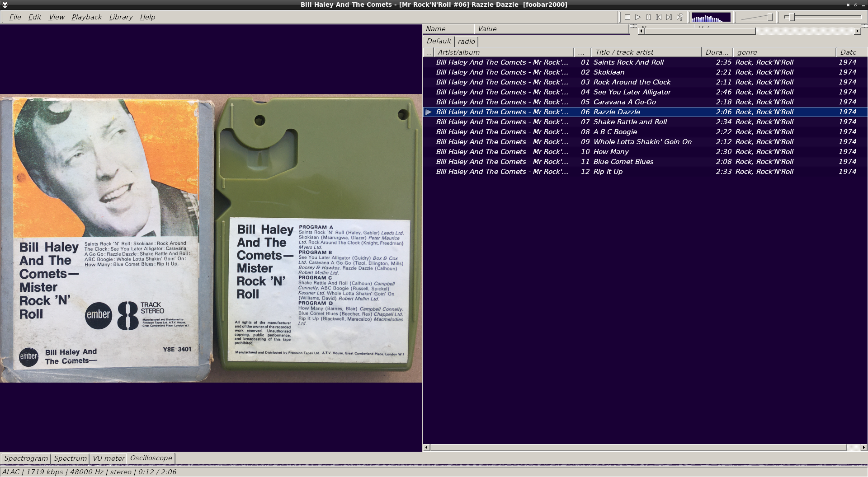Viewport: 868px width, 477px height.
Task: Select track 12 Rip It Up
Action: [x=645, y=172]
